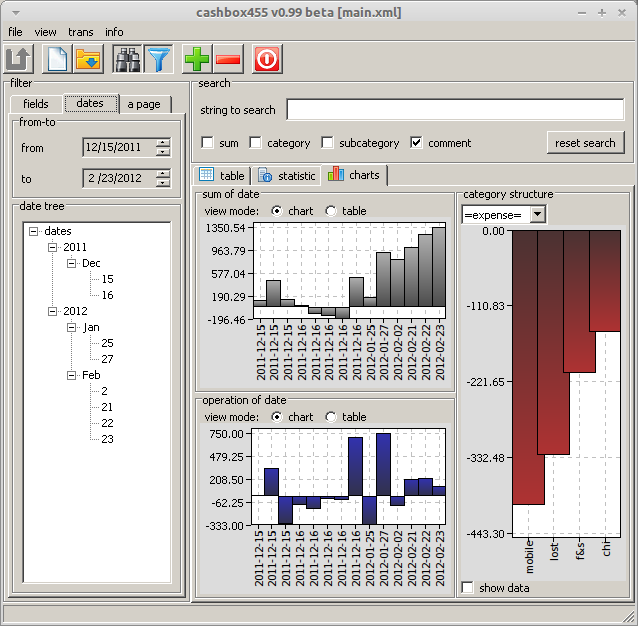The height and width of the screenshot is (626, 638).
Task: Click the red power icon
Action: (267, 59)
